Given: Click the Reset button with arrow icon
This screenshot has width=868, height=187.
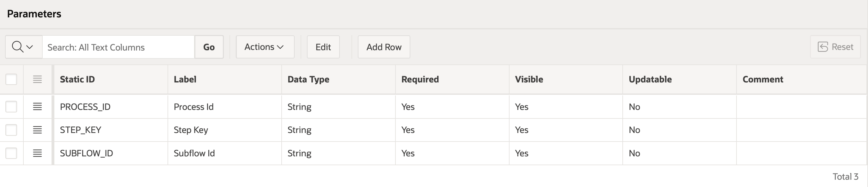Looking at the screenshot, I should (835, 47).
